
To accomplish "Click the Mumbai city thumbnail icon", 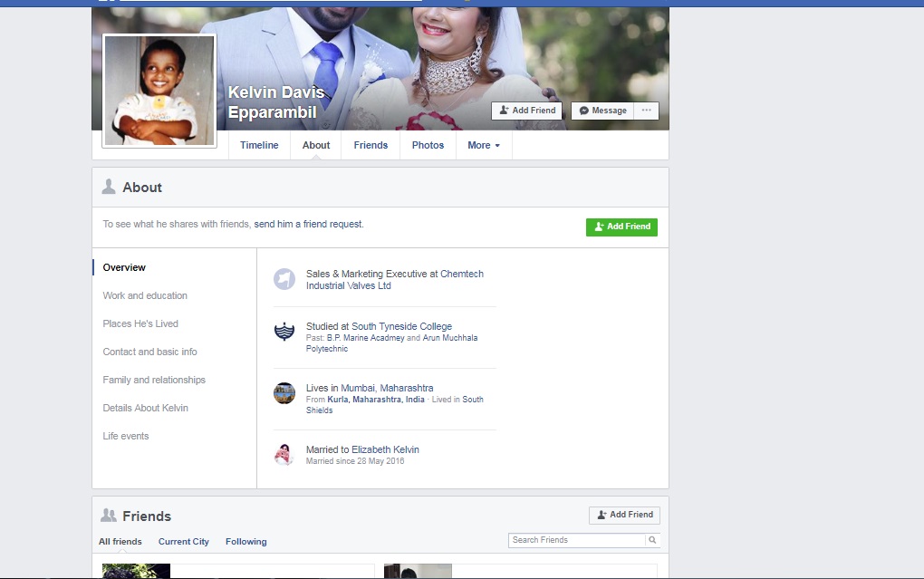I will (284, 393).
